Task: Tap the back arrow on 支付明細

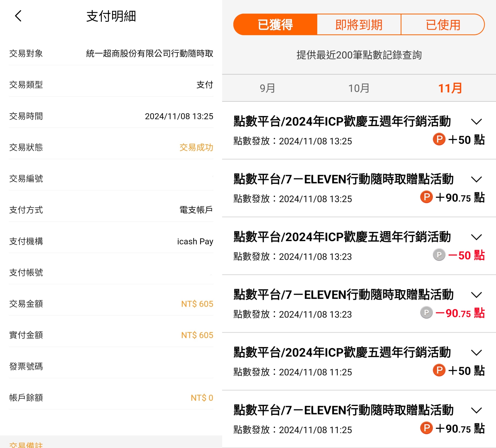Action: [x=18, y=16]
